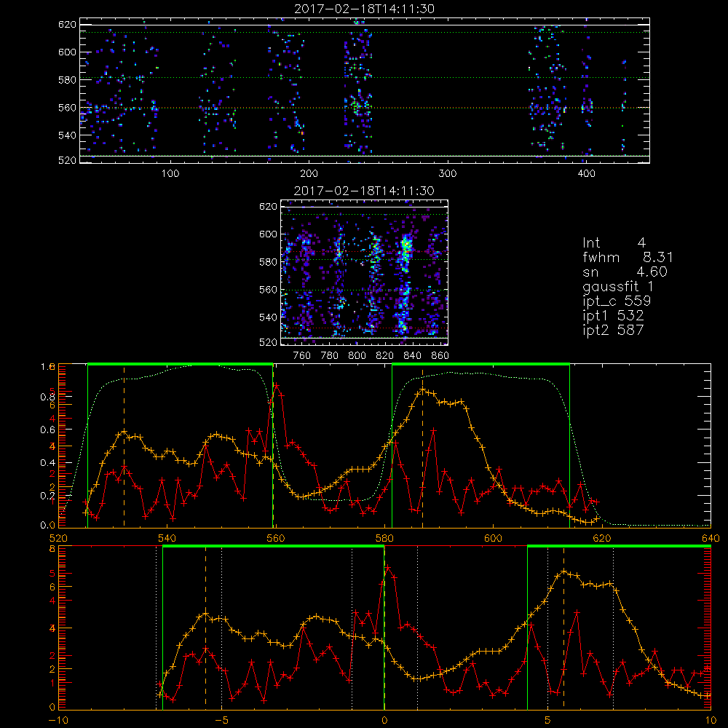Click the dashed orange marker at 532 in profile plot
728x728 pixels.
124,447
